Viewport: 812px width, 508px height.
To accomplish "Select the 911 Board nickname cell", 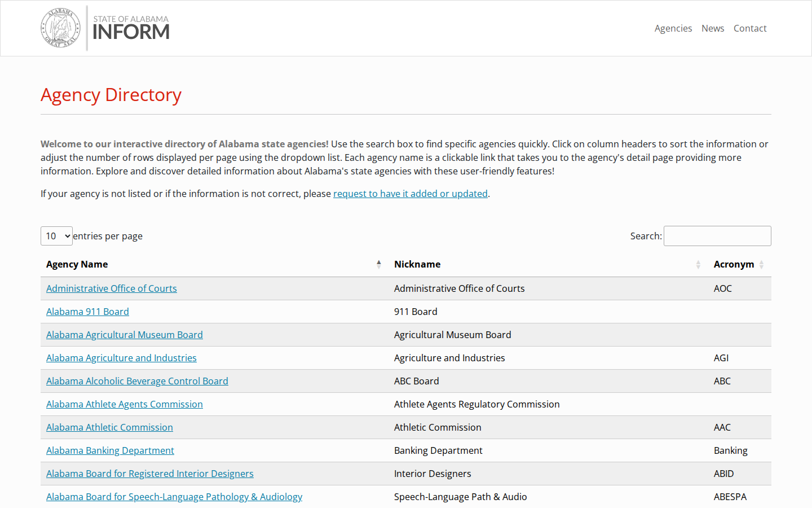I will (x=548, y=312).
